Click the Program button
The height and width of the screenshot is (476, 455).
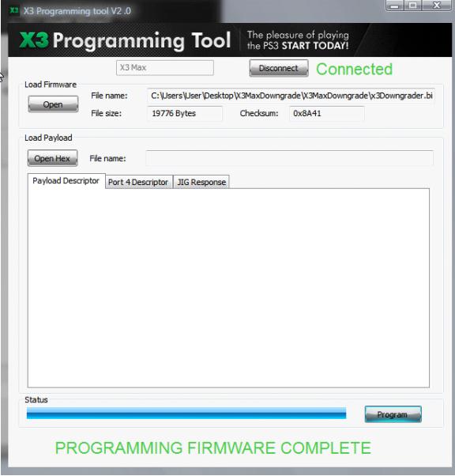393,414
